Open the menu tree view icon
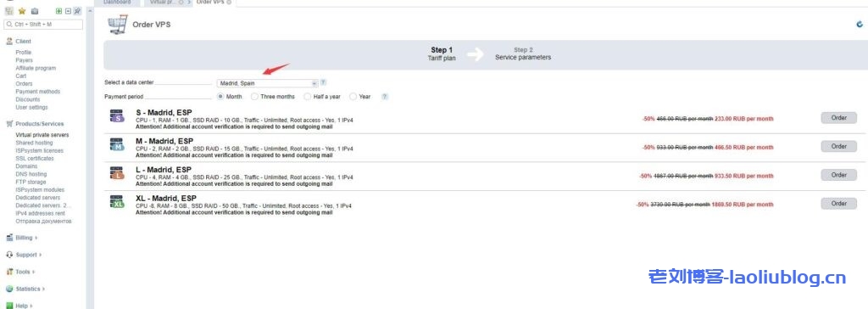Image resolution: width=868 pixels, height=309 pixels. coord(8,10)
